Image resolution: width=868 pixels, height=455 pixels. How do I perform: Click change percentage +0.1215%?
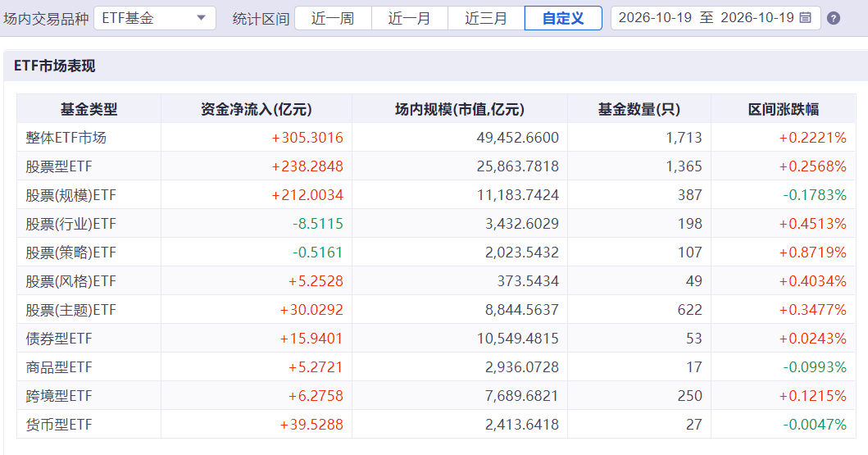[812, 396]
